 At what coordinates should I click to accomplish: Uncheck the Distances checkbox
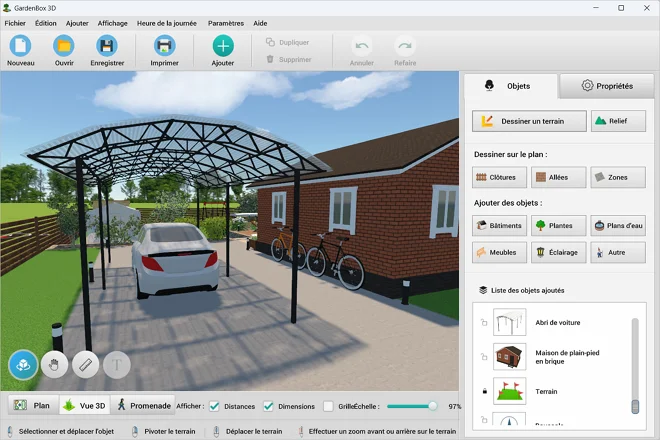point(214,406)
